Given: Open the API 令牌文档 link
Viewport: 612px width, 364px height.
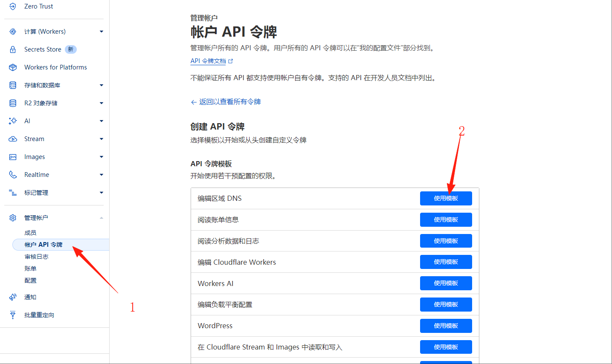Looking at the screenshot, I should click(208, 61).
